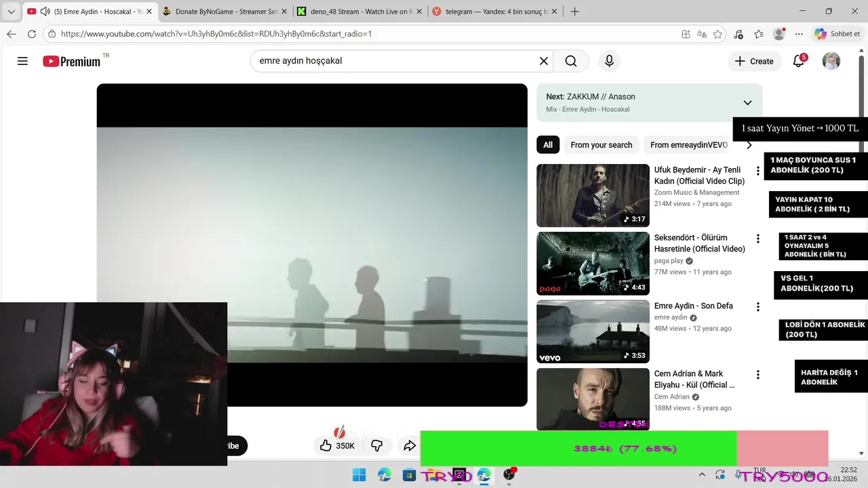Mute the Emre Aydin YouTube tab audio
Image resolution: width=868 pixels, height=488 pixels.
(x=45, y=12)
